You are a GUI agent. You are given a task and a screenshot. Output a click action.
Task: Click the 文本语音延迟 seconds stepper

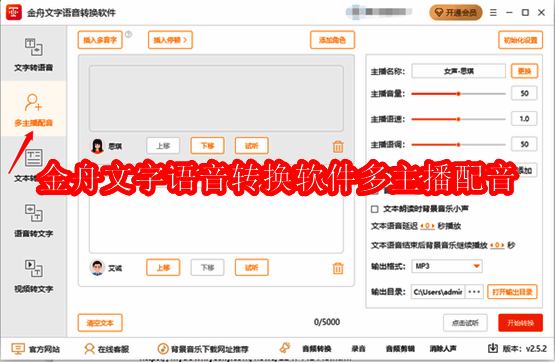click(x=427, y=226)
